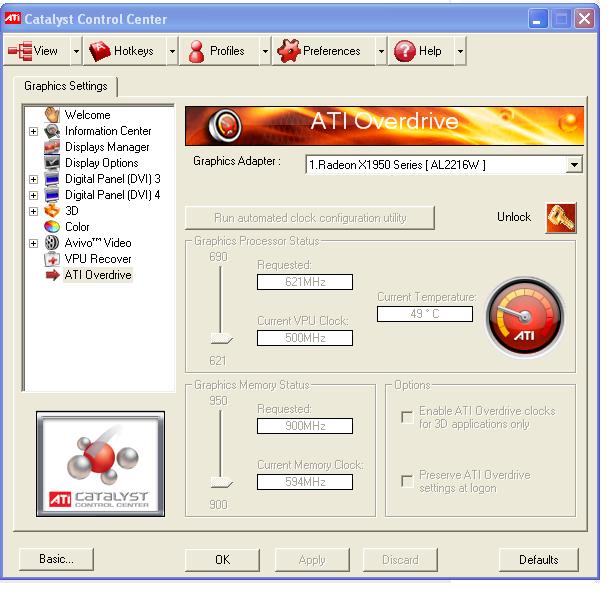Click the Welcome hand icon
Viewport: 609px width, 593px height.
point(52,115)
